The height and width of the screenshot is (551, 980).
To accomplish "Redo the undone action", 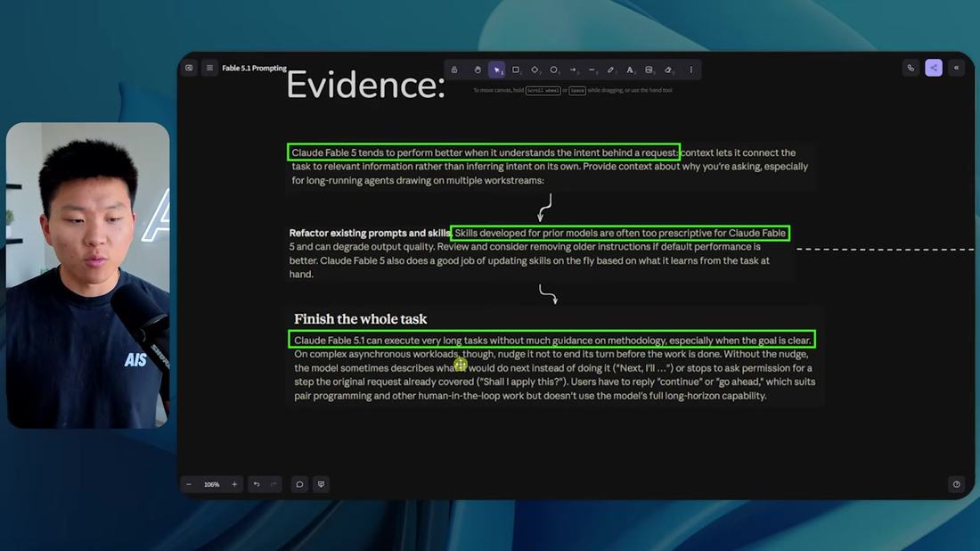I will 274,484.
